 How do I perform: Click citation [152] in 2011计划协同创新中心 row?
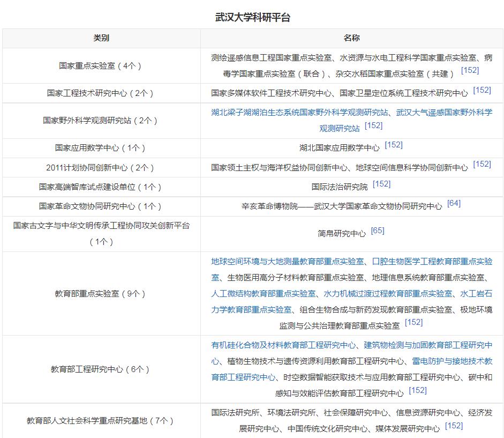click(482, 165)
